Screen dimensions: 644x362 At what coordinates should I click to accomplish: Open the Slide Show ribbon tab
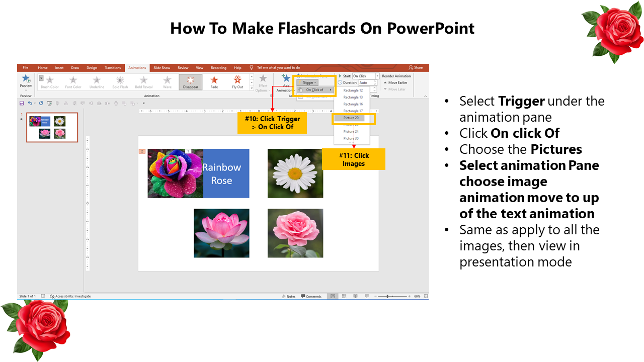(x=162, y=67)
